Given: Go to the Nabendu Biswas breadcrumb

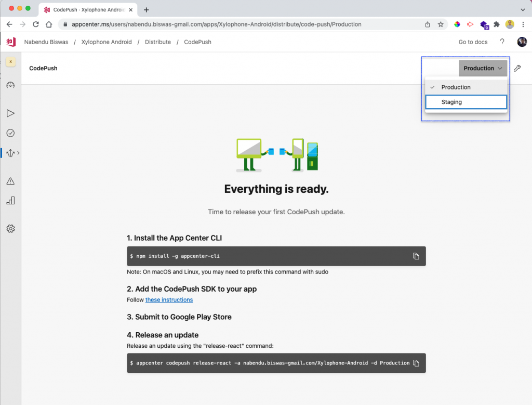Looking at the screenshot, I should 46,42.
